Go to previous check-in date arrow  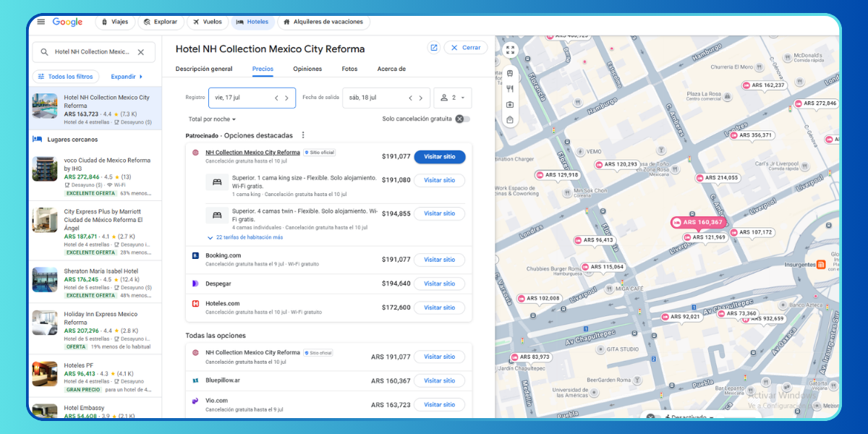[276, 98]
